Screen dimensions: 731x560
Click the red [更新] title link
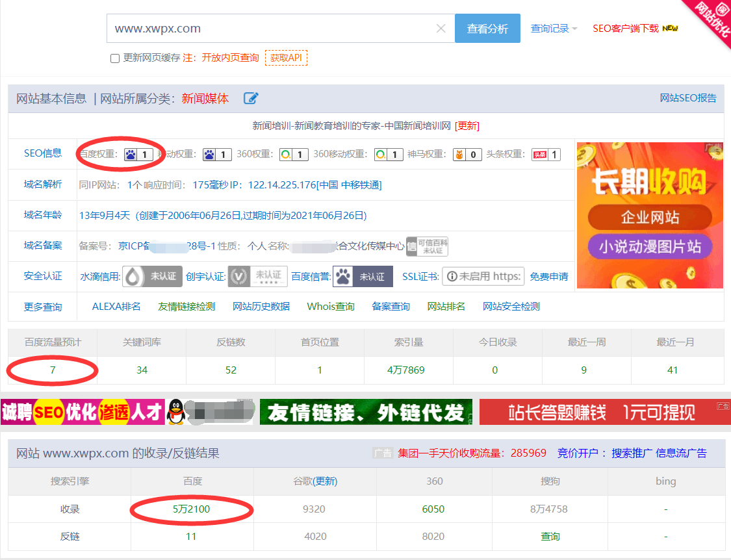tap(467, 126)
